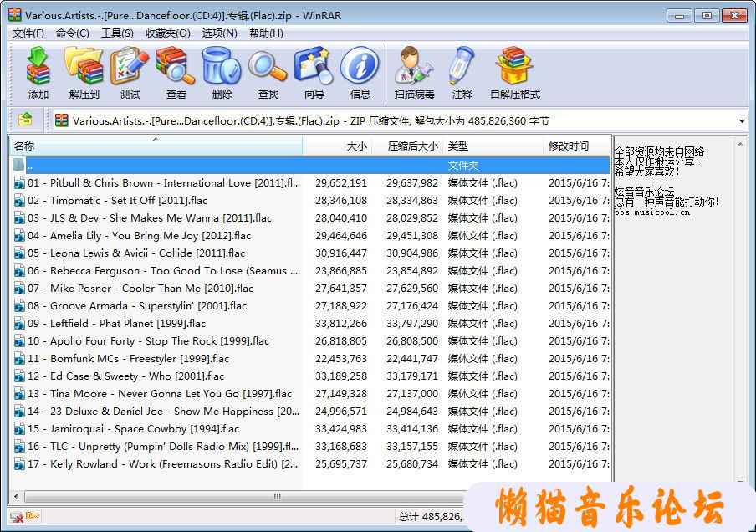Sort by 类型 column header
The width and height of the screenshot is (756, 532).
[493, 146]
